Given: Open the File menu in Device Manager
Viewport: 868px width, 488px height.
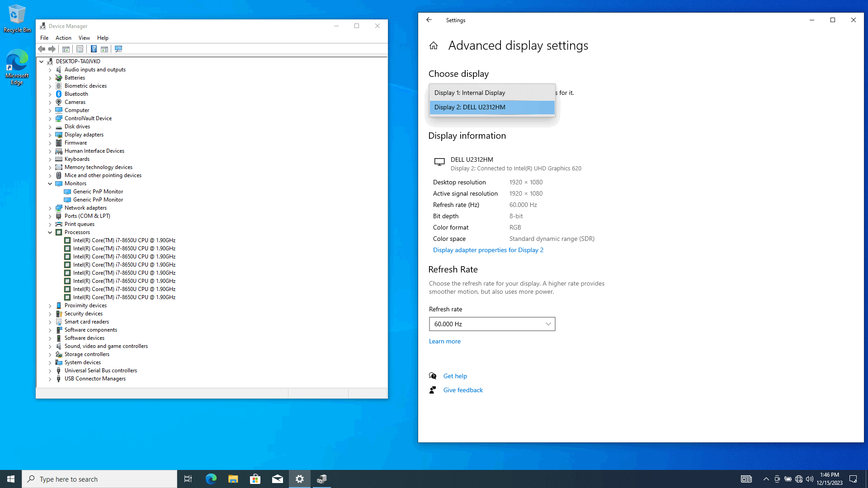Looking at the screenshot, I should 44,38.
